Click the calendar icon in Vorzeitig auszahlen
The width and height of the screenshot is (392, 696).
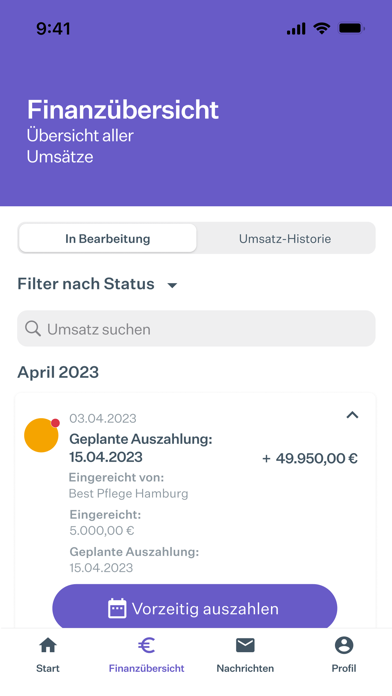click(x=117, y=608)
